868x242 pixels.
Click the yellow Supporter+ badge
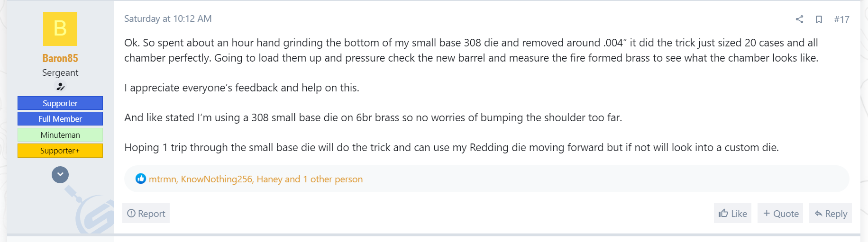click(x=60, y=151)
